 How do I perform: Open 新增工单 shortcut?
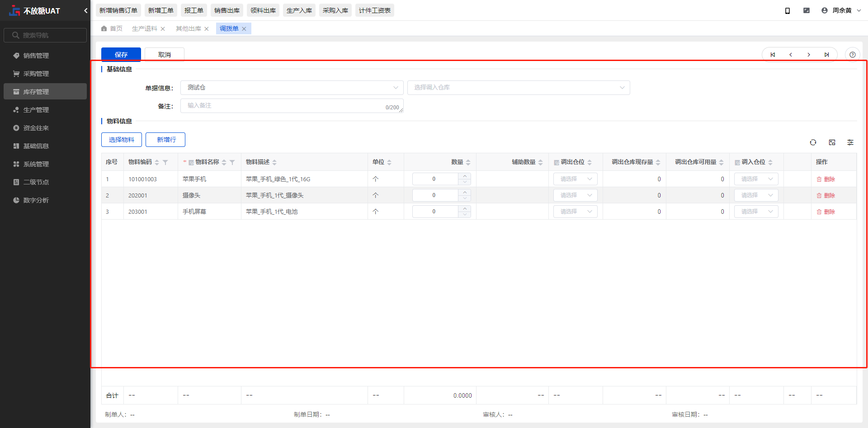coord(161,10)
